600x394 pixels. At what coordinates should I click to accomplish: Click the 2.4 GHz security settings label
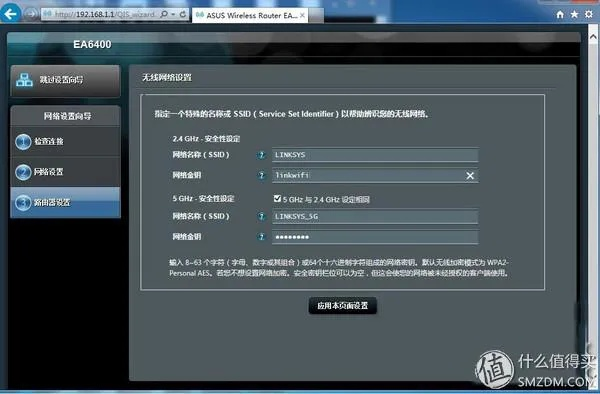coord(206,138)
